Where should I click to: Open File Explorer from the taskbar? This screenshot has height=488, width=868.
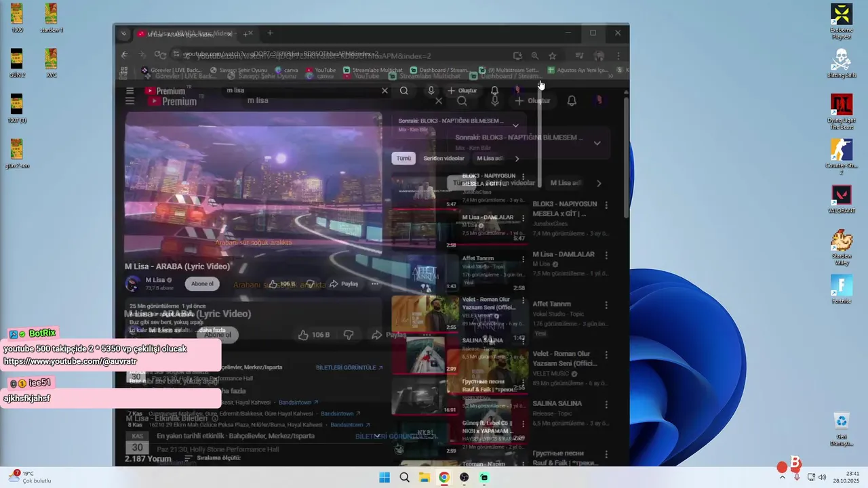[x=424, y=477]
